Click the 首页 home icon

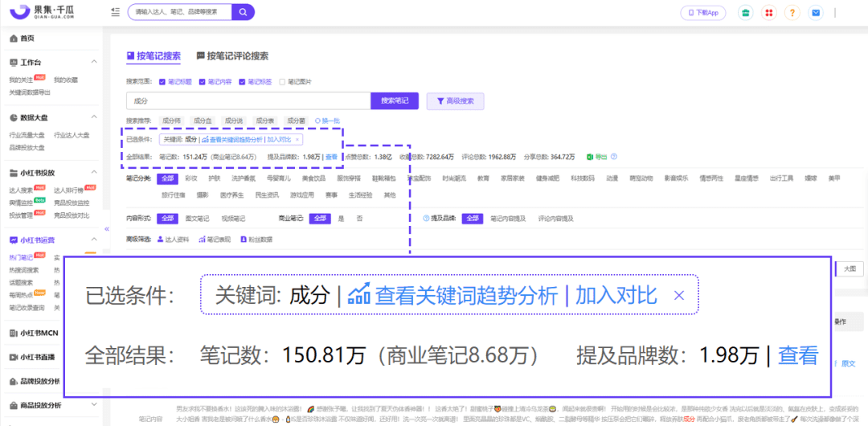(x=14, y=39)
